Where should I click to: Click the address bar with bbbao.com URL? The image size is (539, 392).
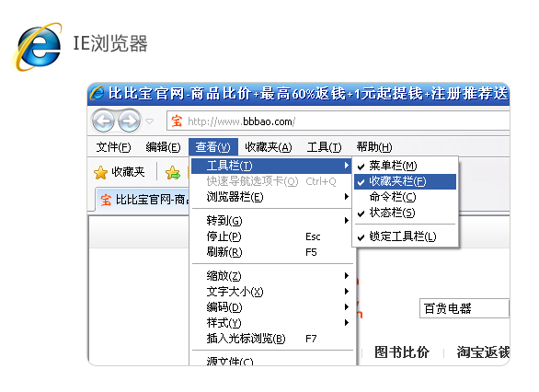338,121
